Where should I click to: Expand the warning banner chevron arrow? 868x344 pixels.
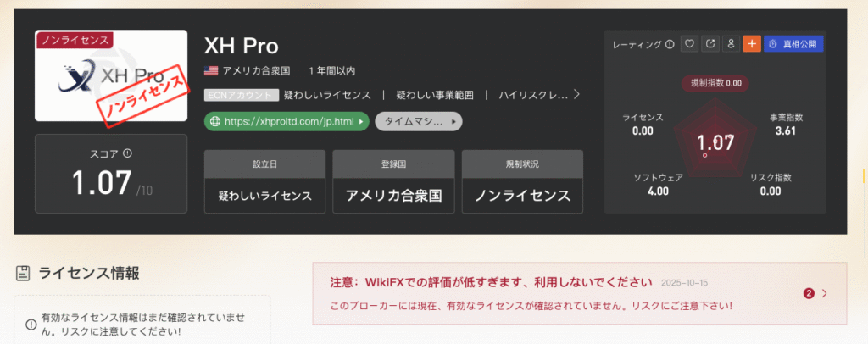coord(825,293)
